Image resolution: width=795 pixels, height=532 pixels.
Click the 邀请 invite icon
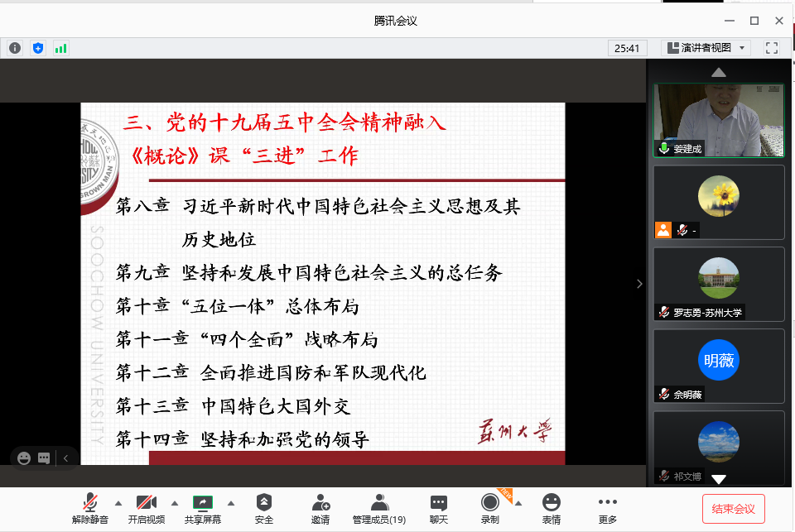click(x=320, y=507)
